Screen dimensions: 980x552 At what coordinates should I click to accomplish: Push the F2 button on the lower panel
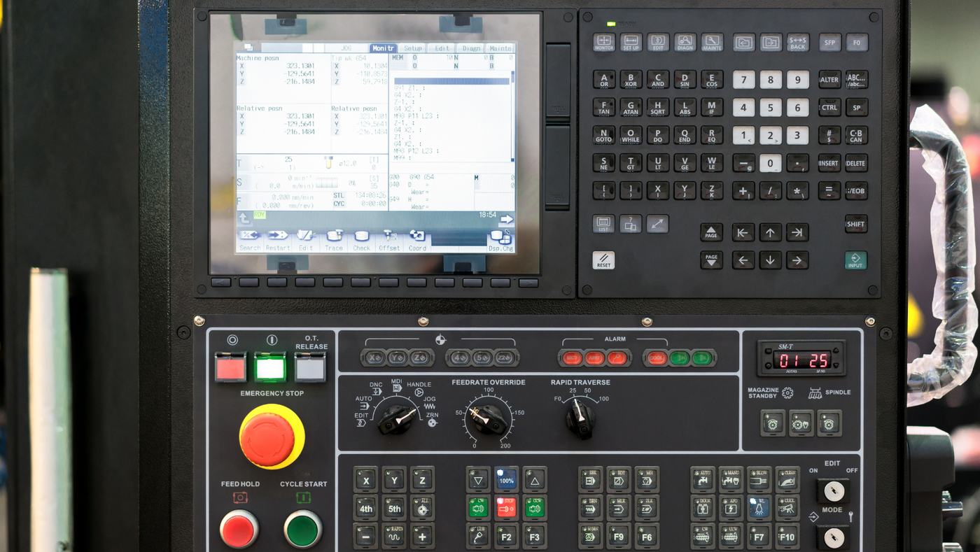tap(506, 536)
